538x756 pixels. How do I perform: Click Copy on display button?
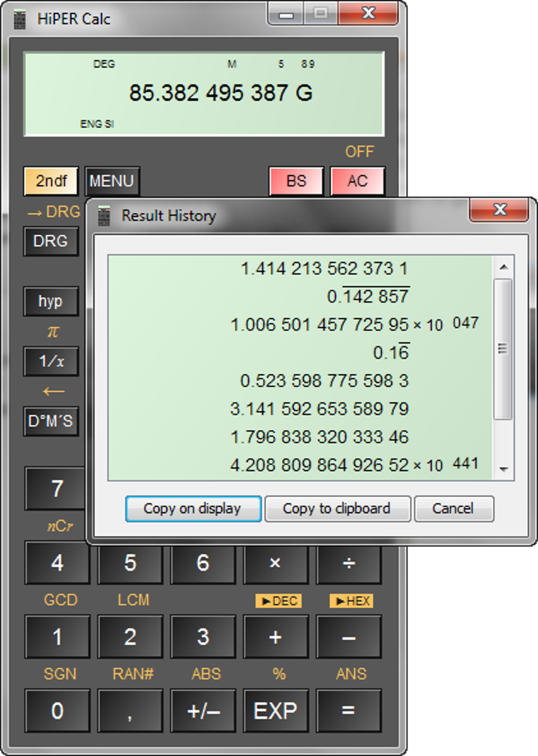(193, 509)
